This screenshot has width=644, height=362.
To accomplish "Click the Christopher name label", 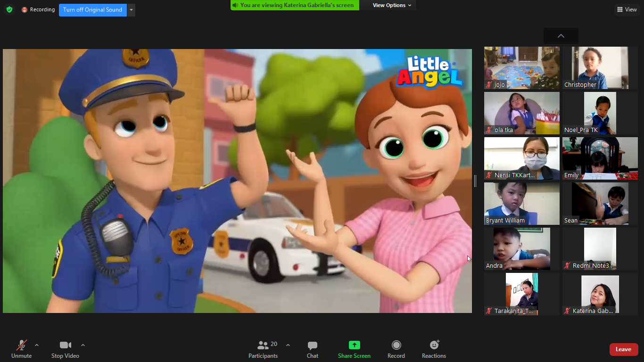I will tap(580, 85).
